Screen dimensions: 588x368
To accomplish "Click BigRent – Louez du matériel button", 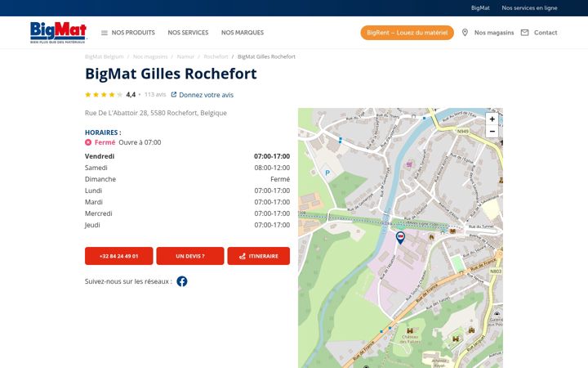I will (407, 33).
